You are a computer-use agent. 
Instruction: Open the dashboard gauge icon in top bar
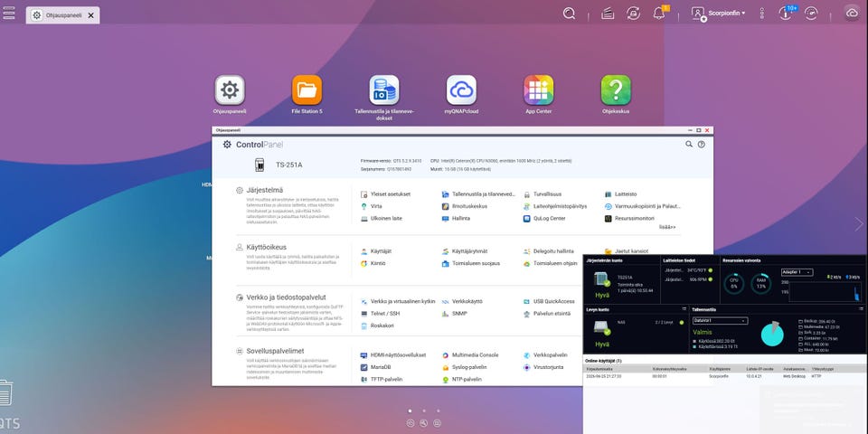pyautogui.click(x=811, y=14)
